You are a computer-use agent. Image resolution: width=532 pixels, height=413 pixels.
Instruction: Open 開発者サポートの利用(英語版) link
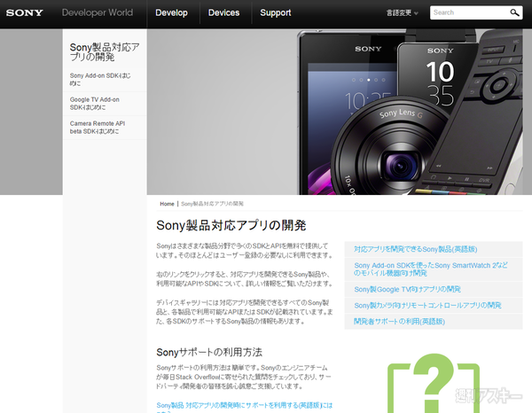point(399,321)
